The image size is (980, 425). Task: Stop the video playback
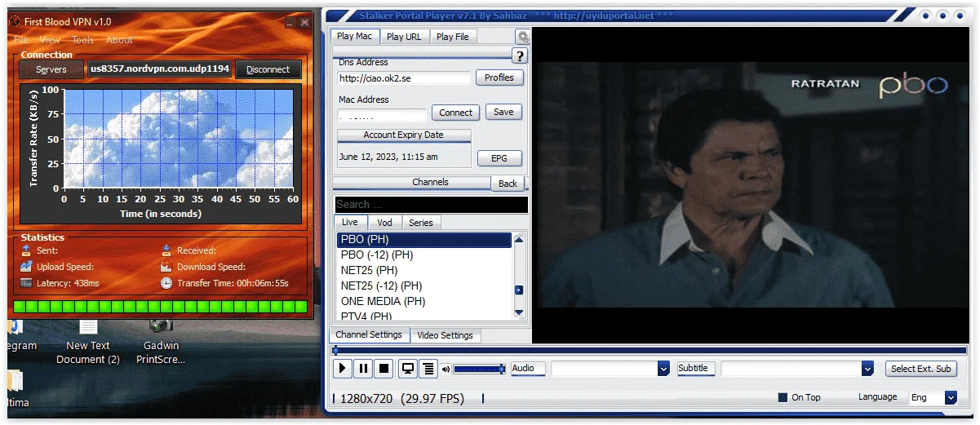click(x=384, y=369)
